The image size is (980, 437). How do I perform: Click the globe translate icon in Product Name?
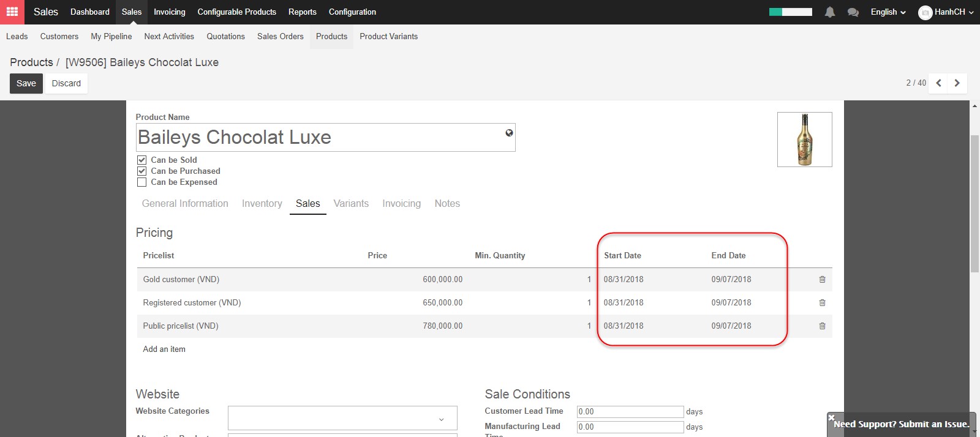tap(509, 133)
